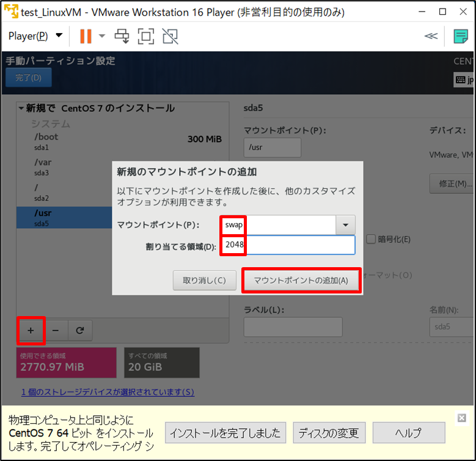476x461 pixels.
Task: Collapse toolbar with double-chevron icon
Action: [x=431, y=36]
